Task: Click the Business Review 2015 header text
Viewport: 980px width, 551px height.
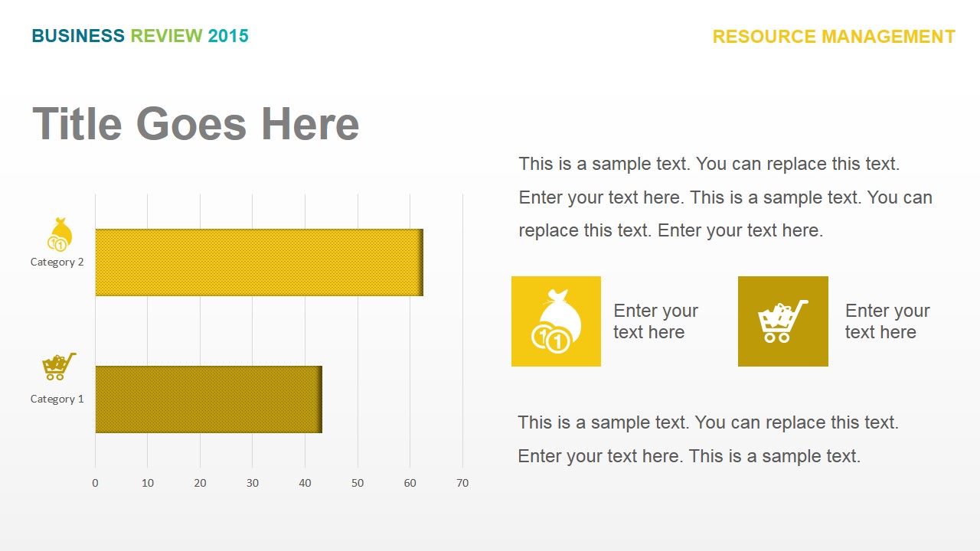Action: pos(140,36)
